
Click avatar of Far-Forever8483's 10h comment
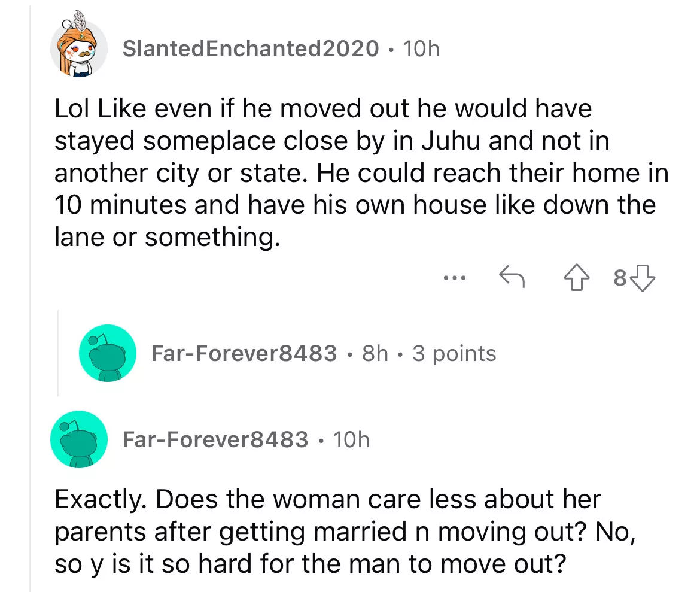[79, 440]
